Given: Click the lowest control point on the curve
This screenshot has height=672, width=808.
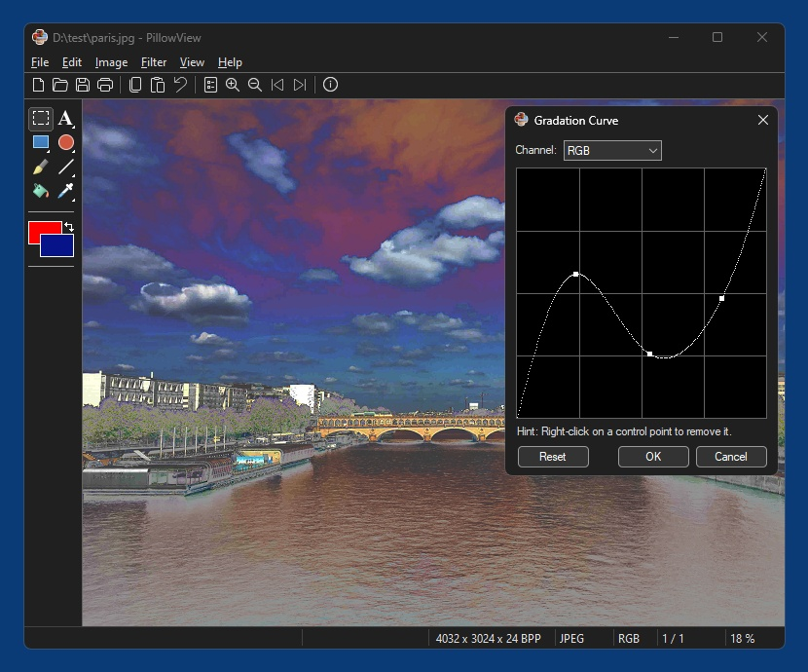Looking at the screenshot, I should pyautogui.click(x=649, y=354).
